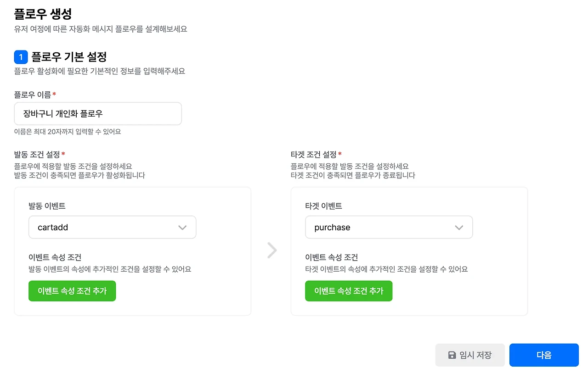Click the 플로우 이름 field label

(x=33, y=95)
